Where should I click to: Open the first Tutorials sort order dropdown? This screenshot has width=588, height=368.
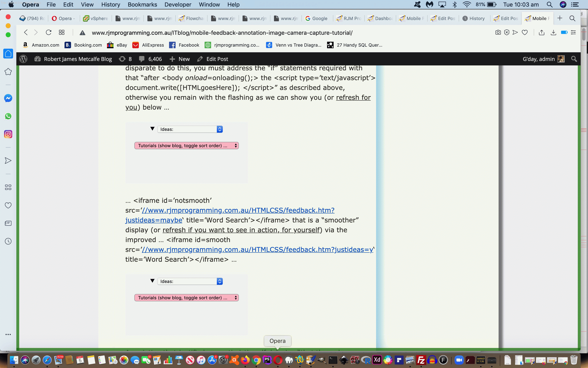187,146
